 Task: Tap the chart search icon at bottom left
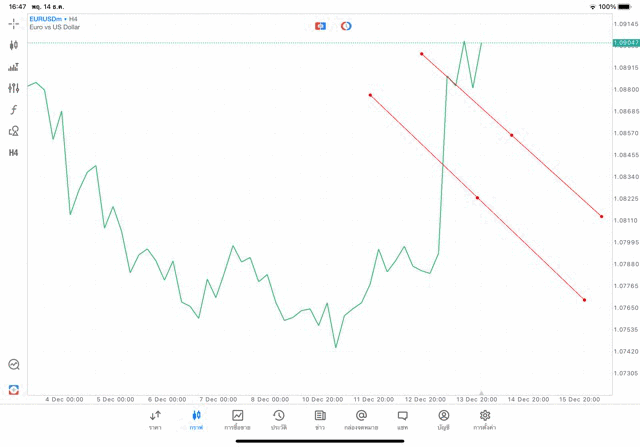[14, 365]
